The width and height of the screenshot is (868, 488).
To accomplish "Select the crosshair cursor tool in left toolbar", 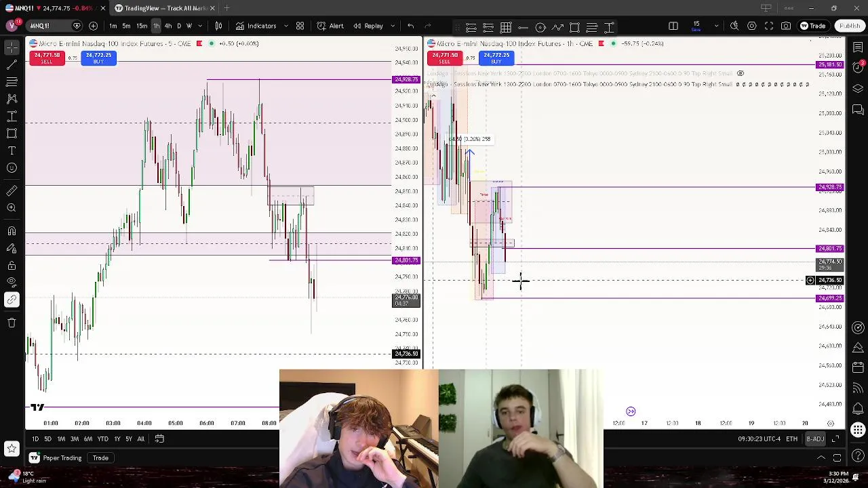I will click(12, 47).
